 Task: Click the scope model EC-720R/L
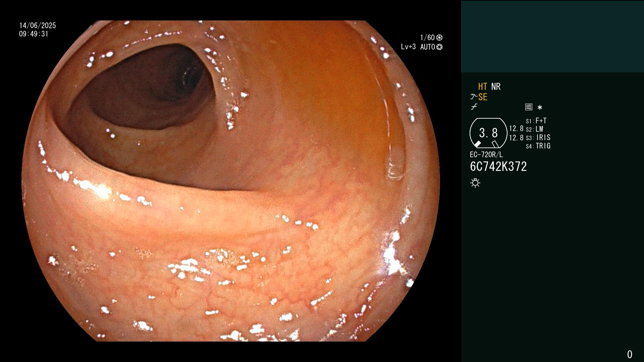pos(486,155)
